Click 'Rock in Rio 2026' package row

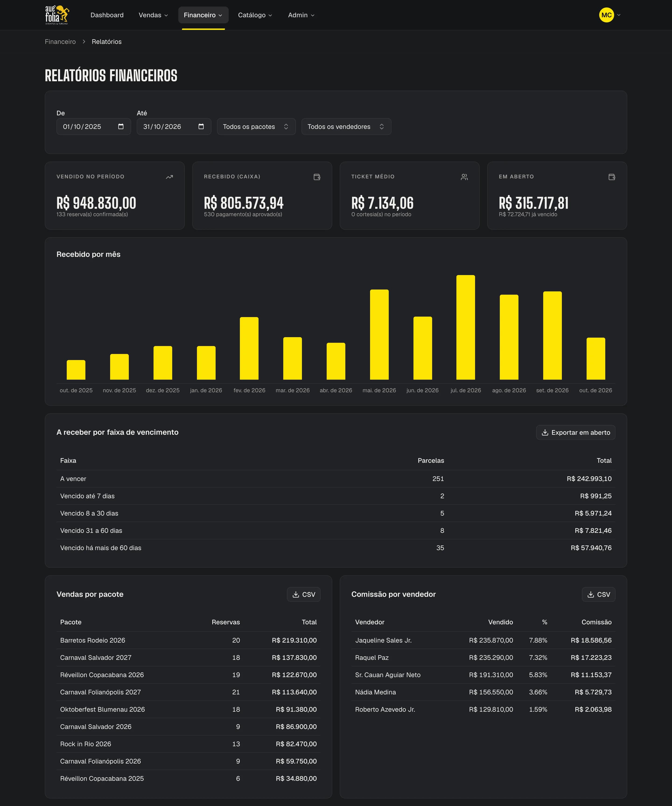[x=188, y=744]
